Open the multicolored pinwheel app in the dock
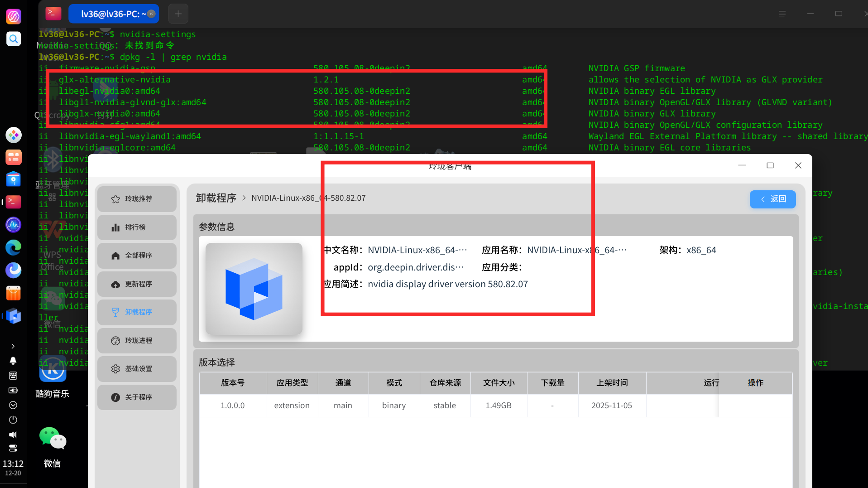 [14, 135]
